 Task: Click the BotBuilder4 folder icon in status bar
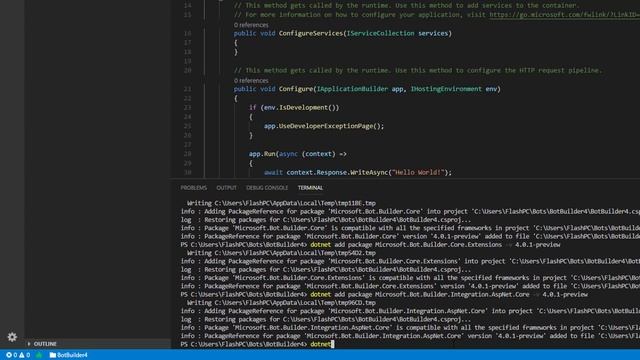click(x=53, y=355)
